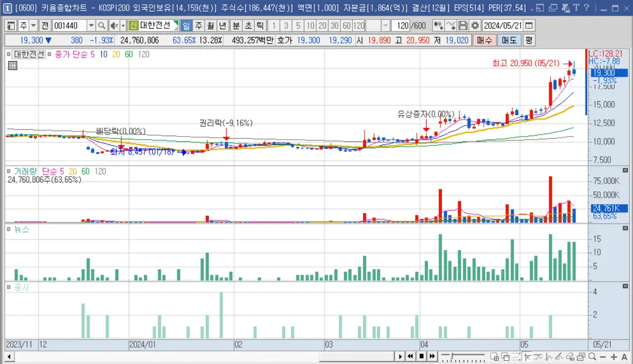Click the zoom slider in bottom toolbar
Image resolution: width=633 pixels, height=364 pixels.
463,356
